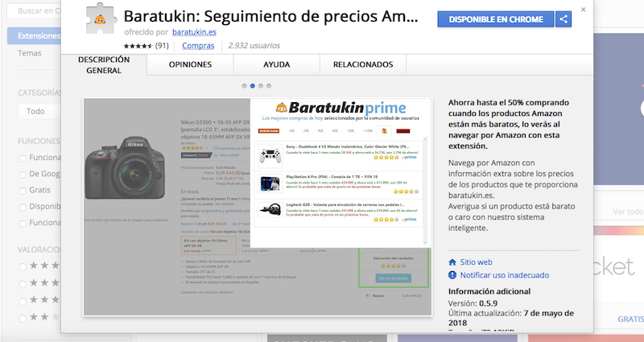Image resolution: width=644 pixels, height=342 pixels.
Task: Switch to the Descripción General tab
Action: click(x=104, y=65)
